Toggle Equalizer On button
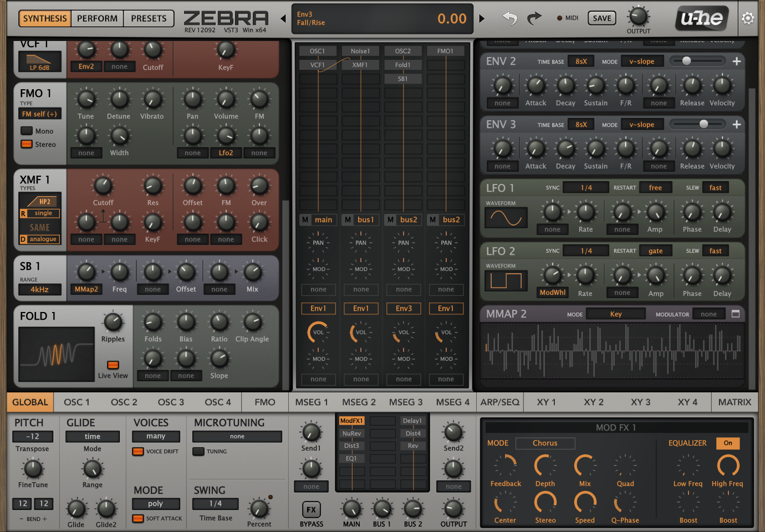 [728, 443]
